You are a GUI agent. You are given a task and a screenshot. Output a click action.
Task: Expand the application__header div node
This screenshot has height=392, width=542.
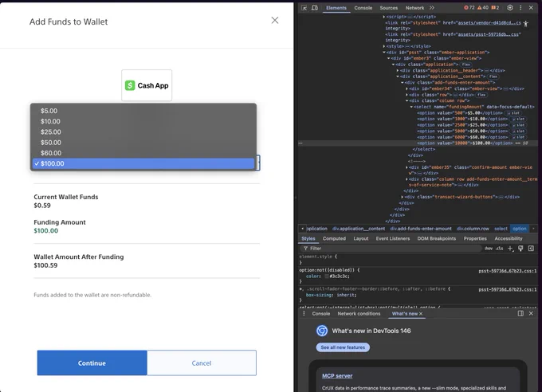click(398, 71)
